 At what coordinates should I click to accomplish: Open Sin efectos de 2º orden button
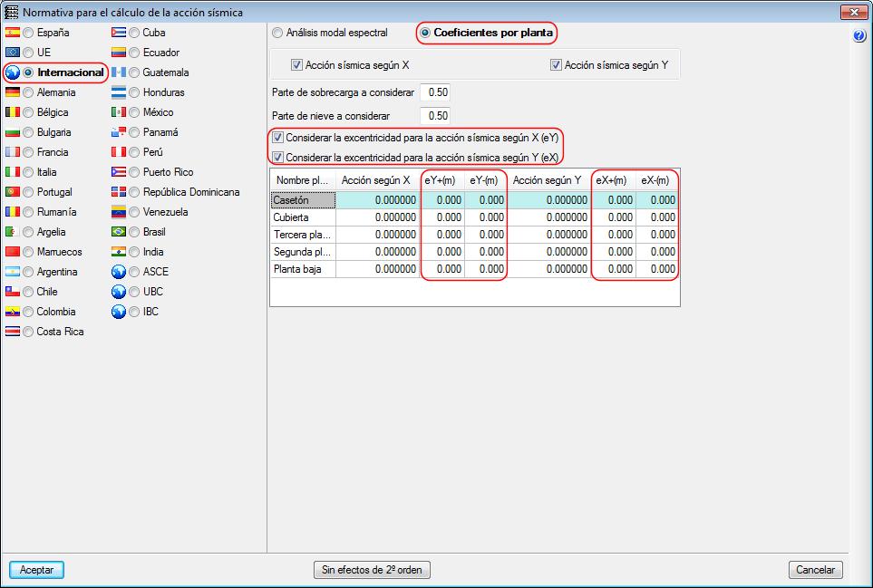[372, 570]
